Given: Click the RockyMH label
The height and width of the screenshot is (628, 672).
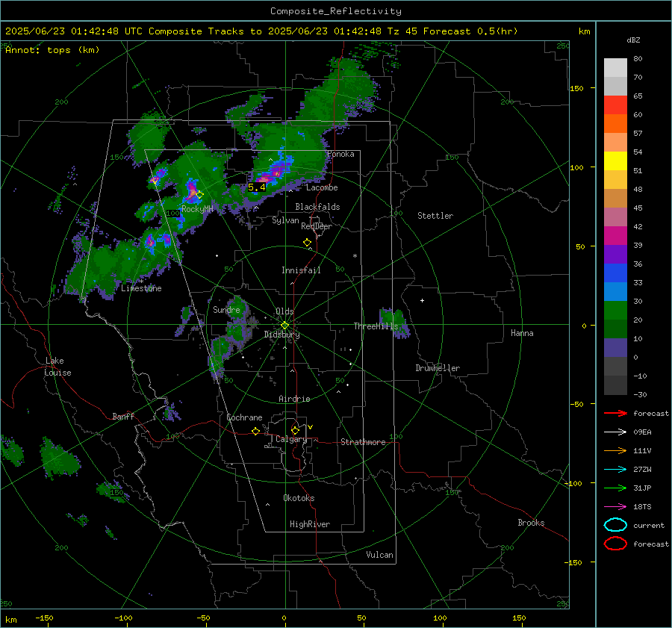Looking at the screenshot, I should [x=197, y=209].
